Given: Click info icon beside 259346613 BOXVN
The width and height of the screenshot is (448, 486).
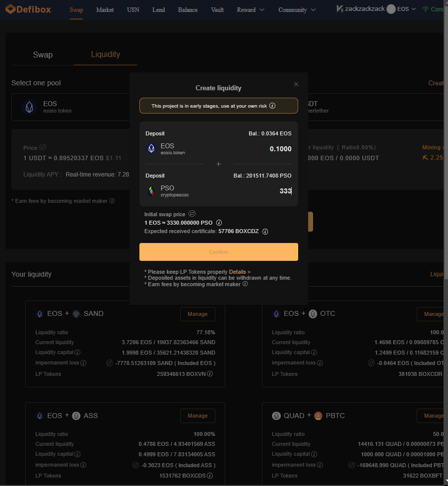Looking at the screenshot, I should point(210,374).
